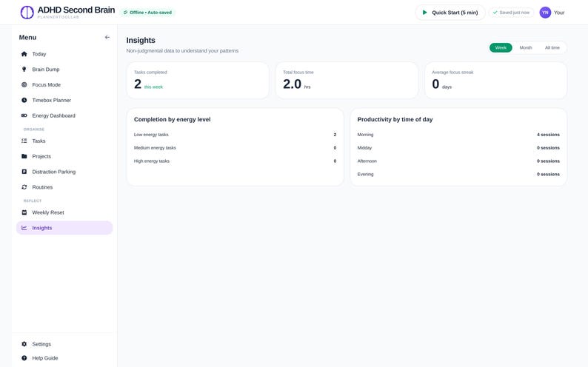Viewport: 588px width, 367px height.
Task: Click the Completion by energy level heading
Action: [172, 119]
